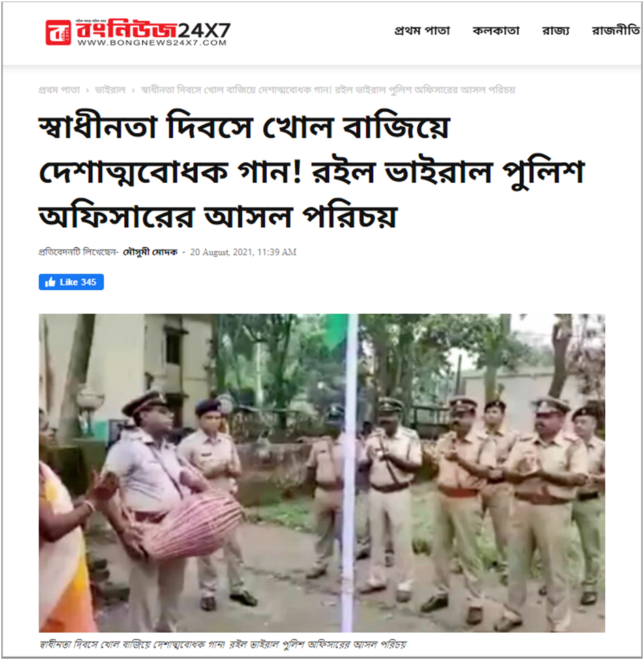Click the www.bongnews24x7.com URL text

[x=152, y=42]
